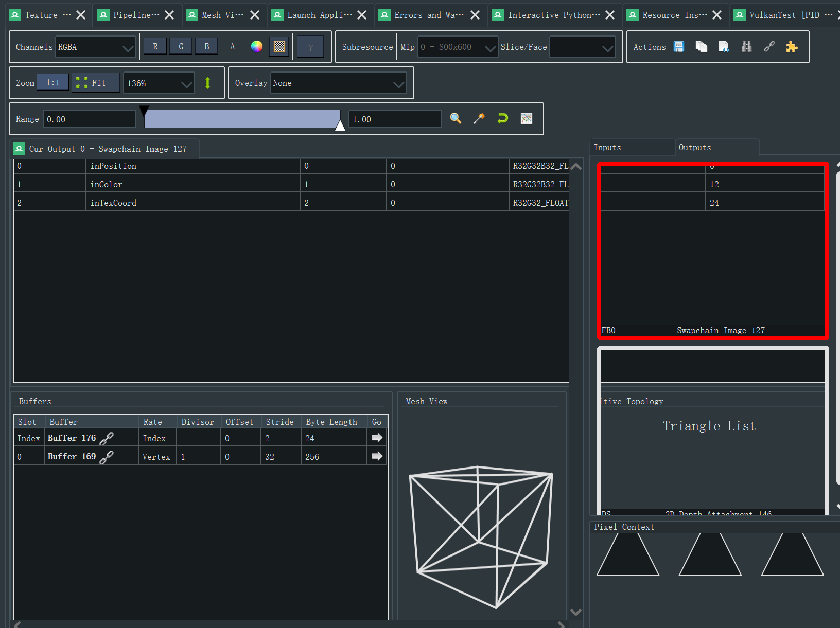This screenshot has width=840, height=628.
Task: Select the Inputs thumbnails tab
Action: click(632, 148)
